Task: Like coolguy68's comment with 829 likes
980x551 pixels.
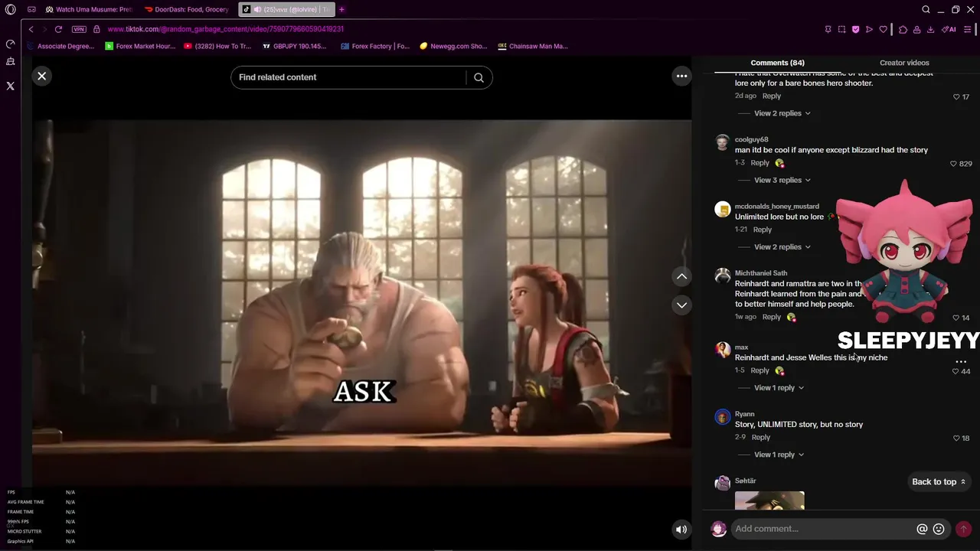Action: pyautogui.click(x=953, y=164)
